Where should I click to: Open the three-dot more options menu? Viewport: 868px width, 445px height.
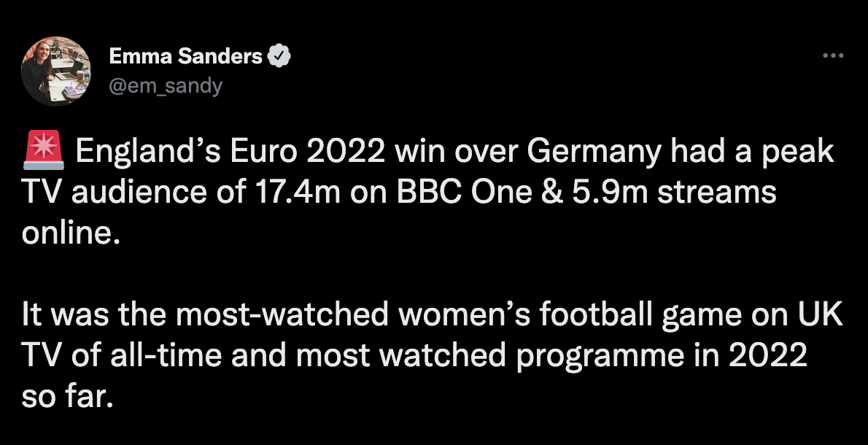point(832,55)
